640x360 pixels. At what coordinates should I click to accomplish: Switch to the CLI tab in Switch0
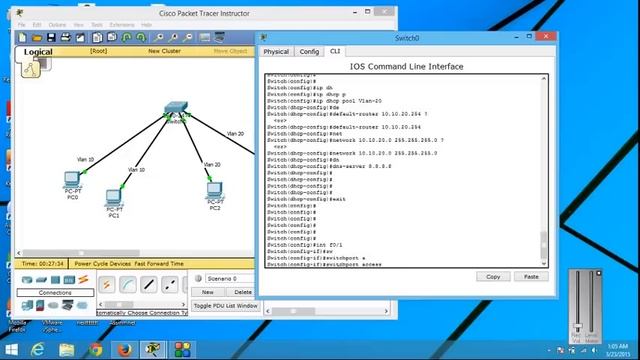335,51
